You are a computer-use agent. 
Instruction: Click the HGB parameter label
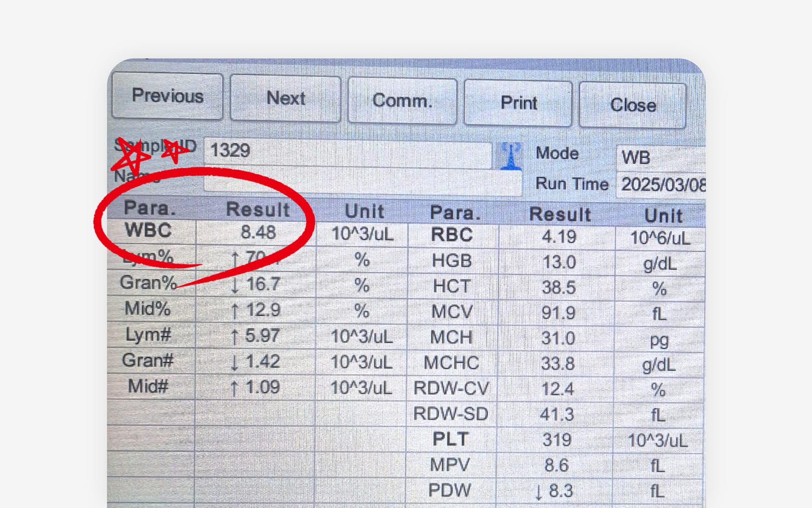coord(451,261)
